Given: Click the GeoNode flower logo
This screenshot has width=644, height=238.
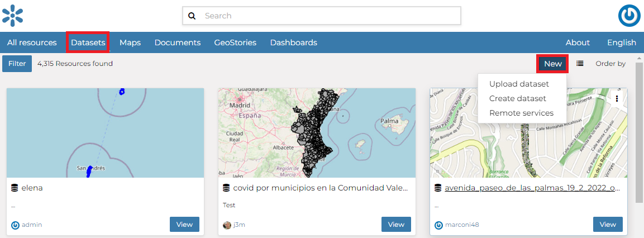Looking at the screenshot, I should (12, 16).
